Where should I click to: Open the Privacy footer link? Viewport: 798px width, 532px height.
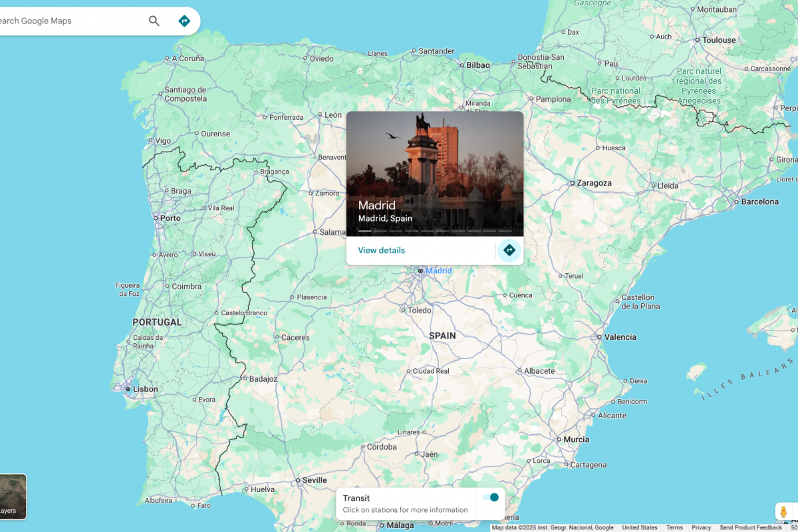pyautogui.click(x=701, y=527)
